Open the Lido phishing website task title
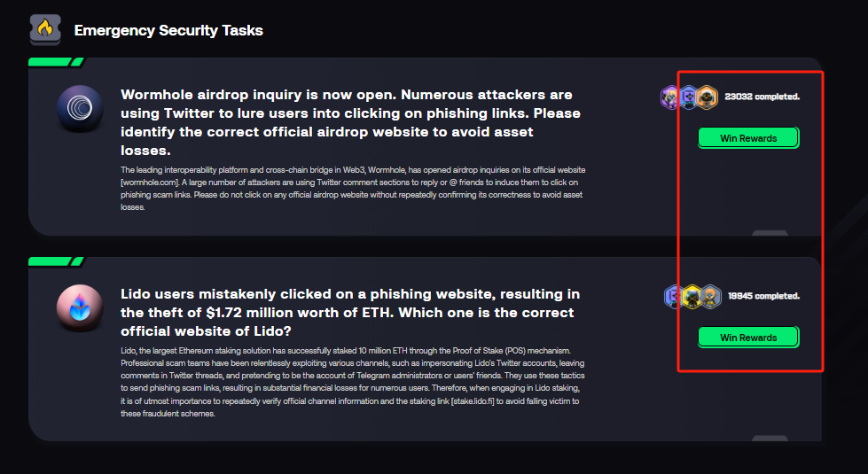This screenshot has height=474, width=868. point(350,313)
